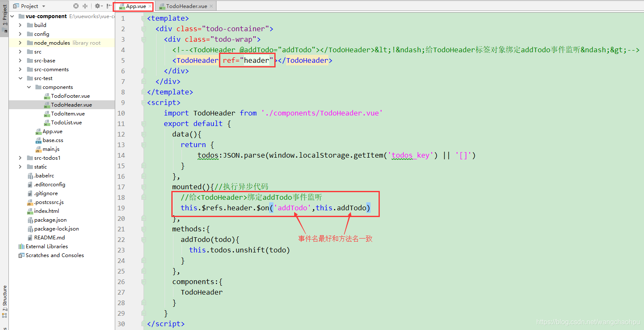
Task: Hide the Project tool window with hide icon
Action: [109, 6]
